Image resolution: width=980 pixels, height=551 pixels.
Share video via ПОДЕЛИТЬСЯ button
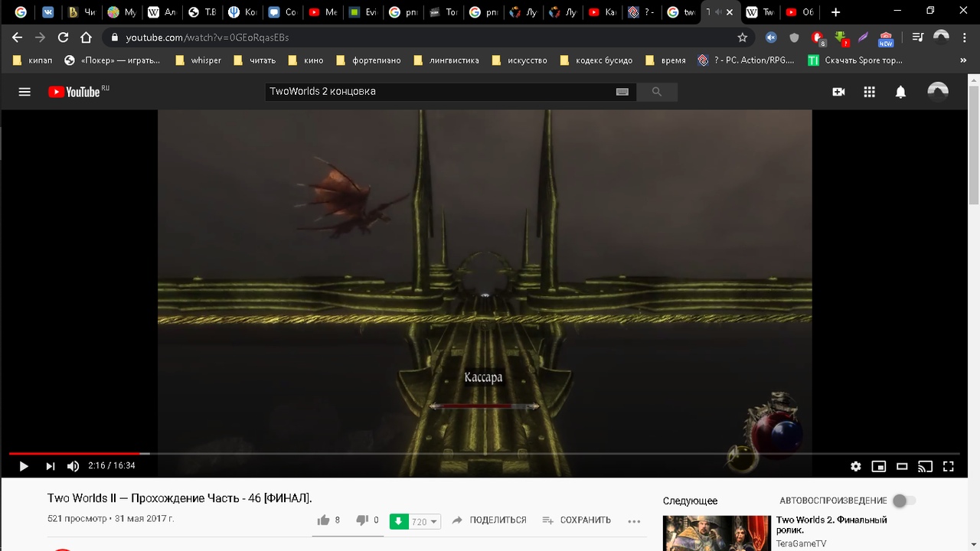coord(489,520)
